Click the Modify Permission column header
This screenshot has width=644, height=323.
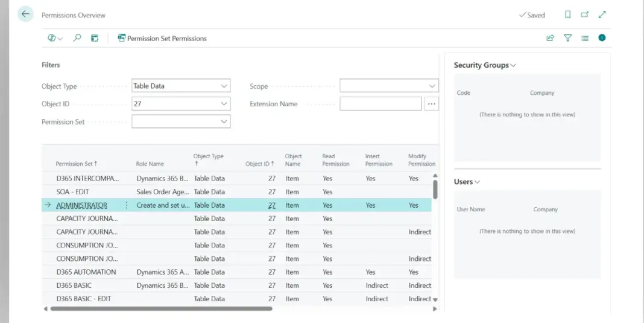tap(421, 159)
